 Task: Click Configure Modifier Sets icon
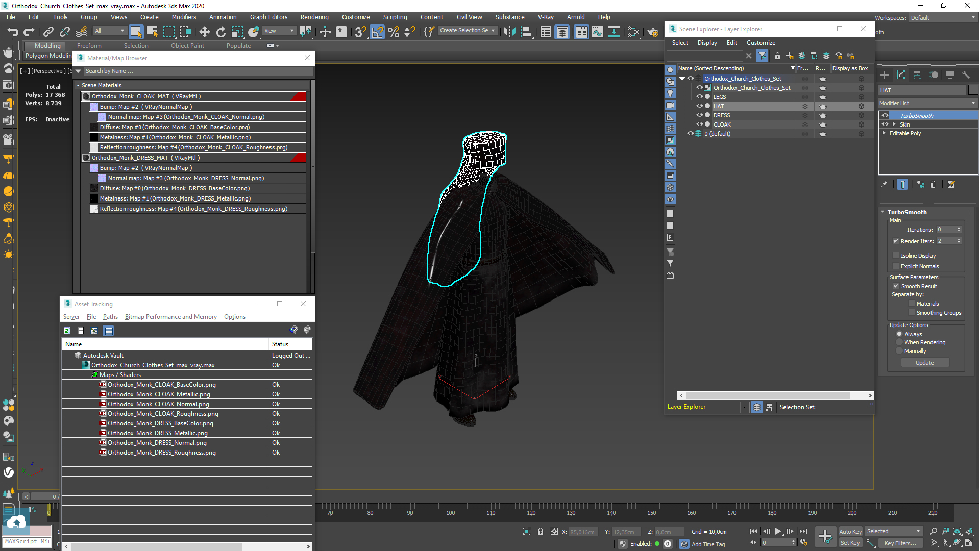(x=951, y=184)
